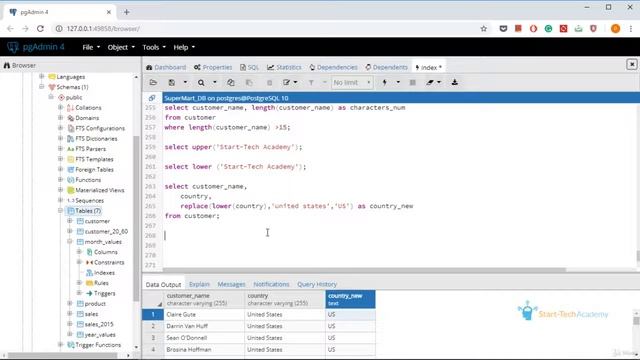The height and width of the screenshot is (360, 640).
Task: Switch to the Dashboard tab
Action: pos(166,67)
